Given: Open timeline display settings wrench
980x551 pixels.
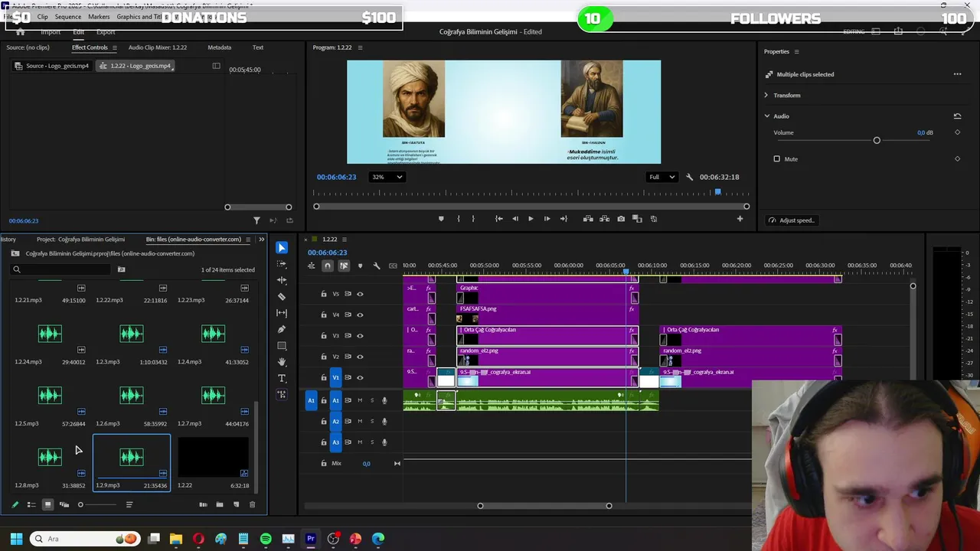Looking at the screenshot, I should (376, 266).
